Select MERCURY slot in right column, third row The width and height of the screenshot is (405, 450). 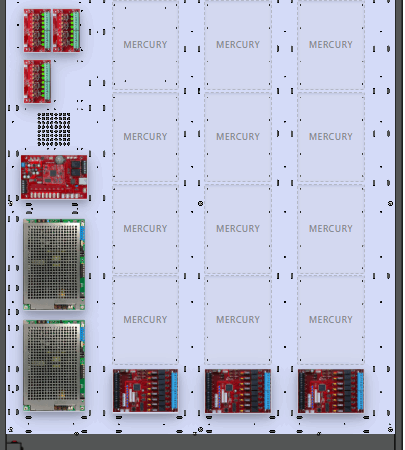point(331,229)
